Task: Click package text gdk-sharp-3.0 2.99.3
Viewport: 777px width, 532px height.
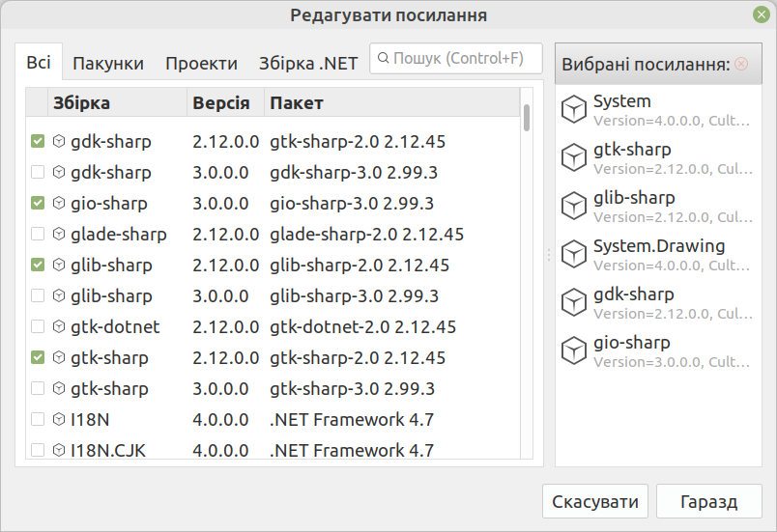Action: [x=354, y=172]
